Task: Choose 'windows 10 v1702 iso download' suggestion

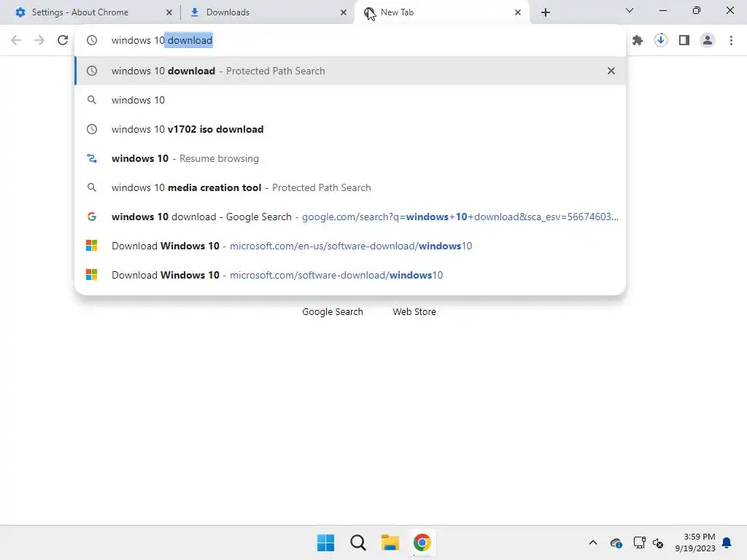Action: [x=350, y=129]
